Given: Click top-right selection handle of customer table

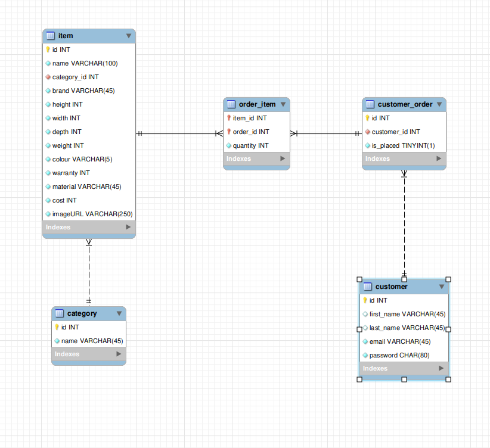Looking at the screenshot, I should (x=448, y=279).
